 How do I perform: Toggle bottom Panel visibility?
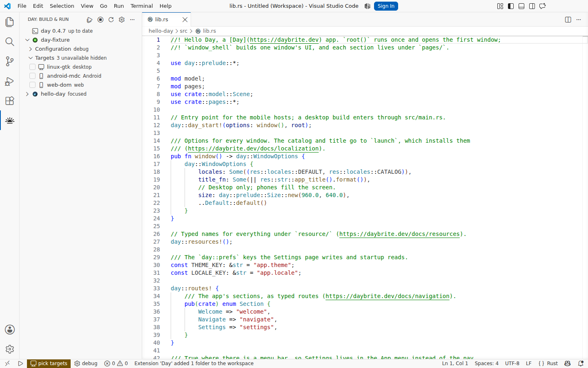coord(521,6)
